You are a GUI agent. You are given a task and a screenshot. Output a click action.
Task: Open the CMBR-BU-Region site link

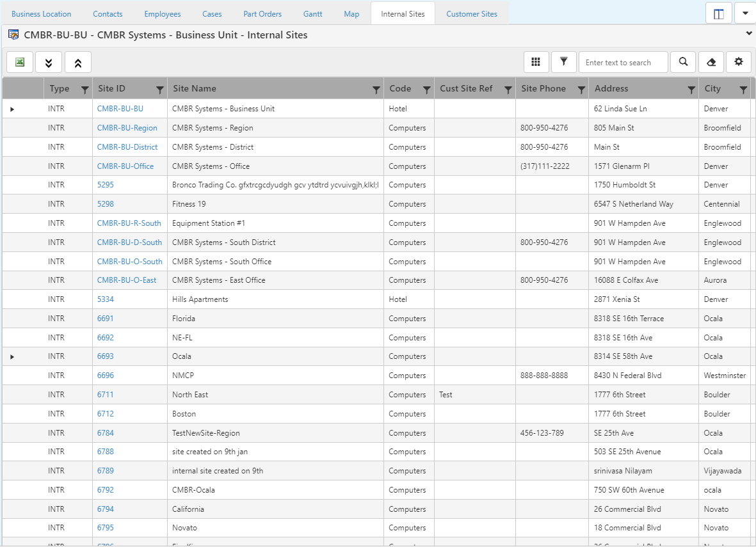[127, 128]
